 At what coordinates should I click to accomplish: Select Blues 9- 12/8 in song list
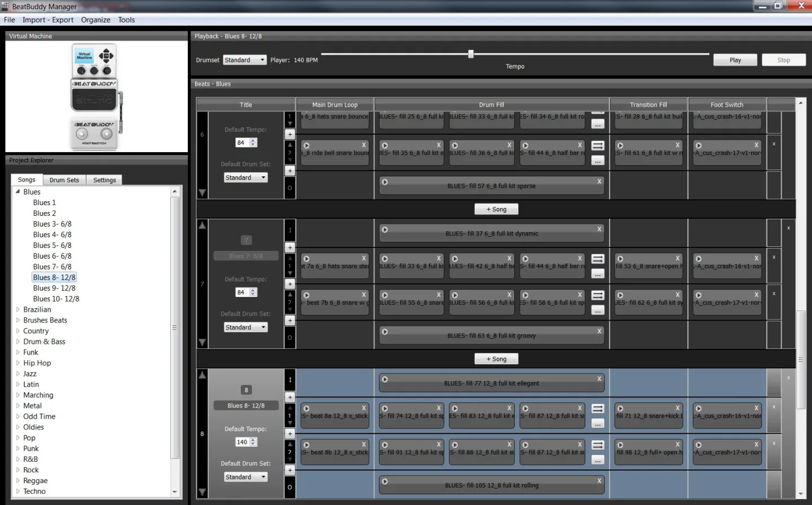[x=54, y=288]
